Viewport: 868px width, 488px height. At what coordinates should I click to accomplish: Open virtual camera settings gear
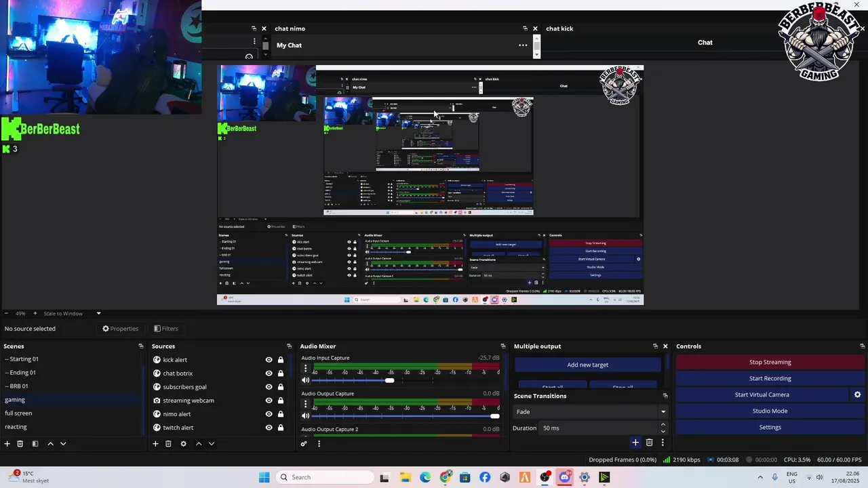click(x=857, y=394)
